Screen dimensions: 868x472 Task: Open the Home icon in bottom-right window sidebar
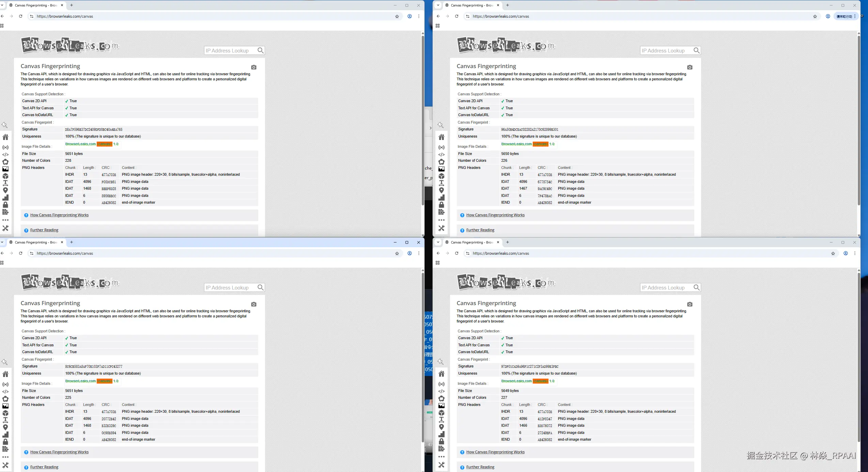tap(441, 374)
